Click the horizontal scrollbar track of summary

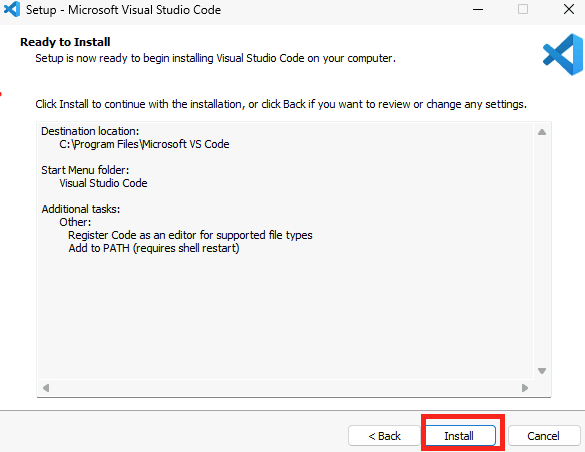point(285,388)
